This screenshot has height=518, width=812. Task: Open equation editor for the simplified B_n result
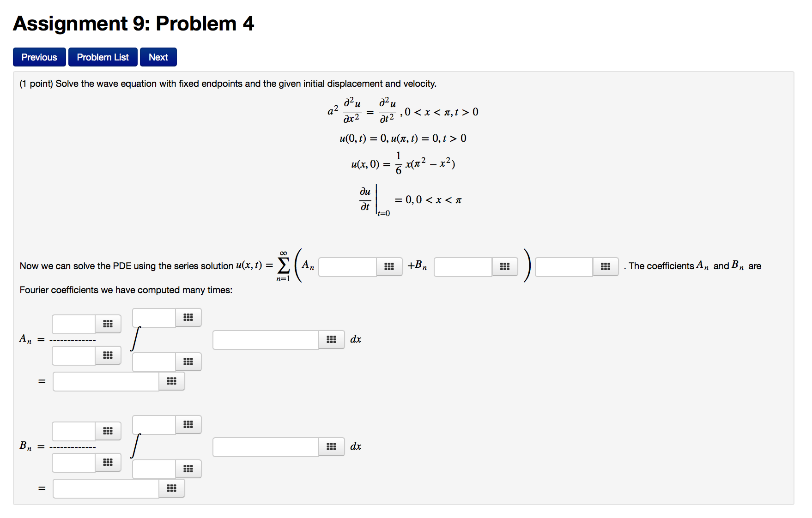pos(171,488)
